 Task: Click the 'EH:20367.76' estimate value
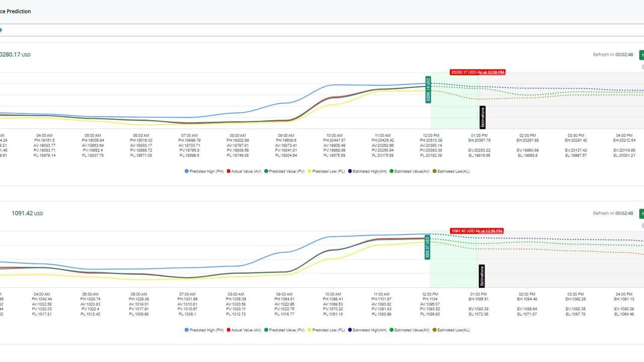pos(479,141)
